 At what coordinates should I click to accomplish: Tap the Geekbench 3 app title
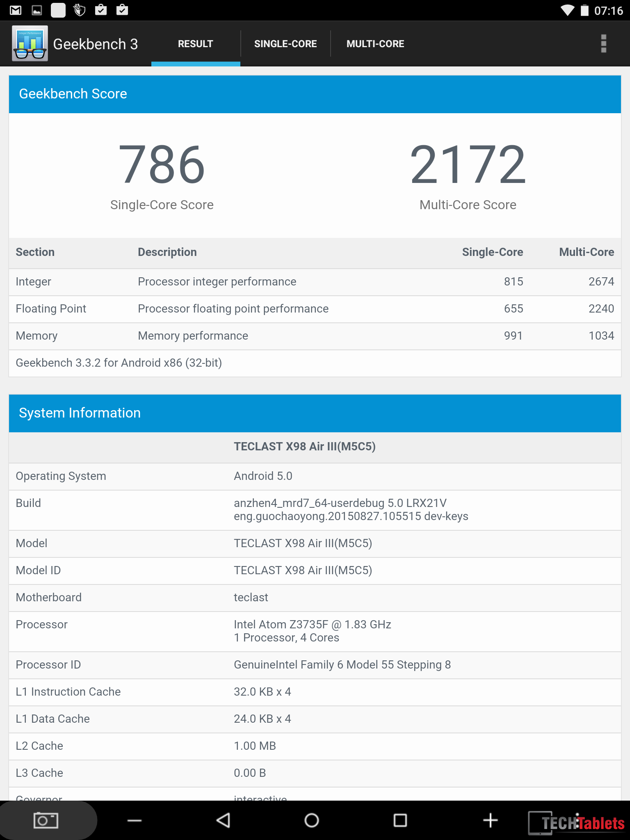tap(96, 44)
